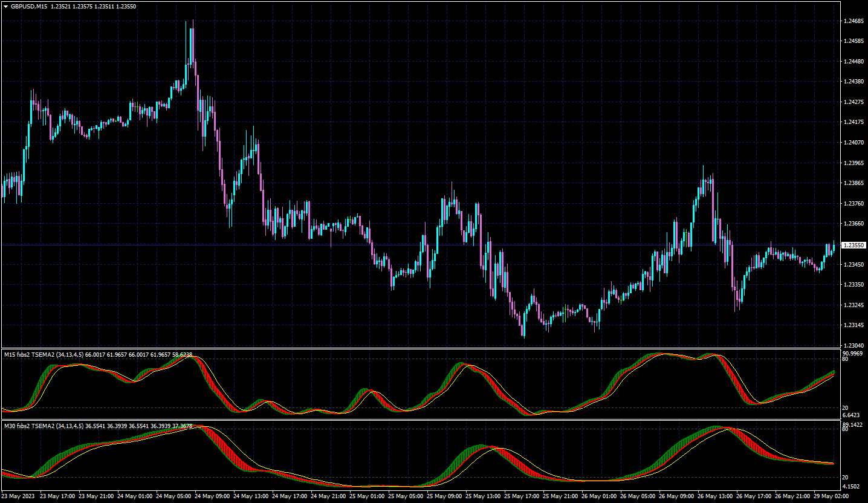Click the 24 May 17:00 time label
The image size is (868, 503).
click(290, 496)
